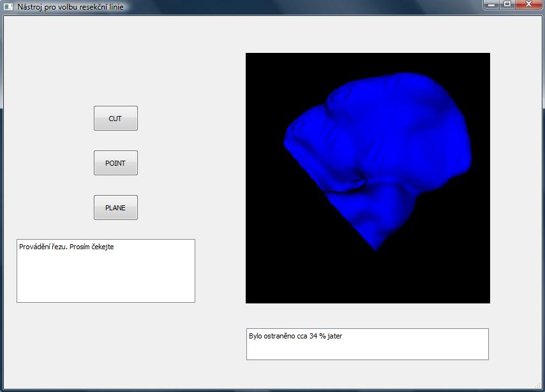The height and width of the screenshot is (392, 545).
Task: Activate the PLANE button
Action: 116,208
